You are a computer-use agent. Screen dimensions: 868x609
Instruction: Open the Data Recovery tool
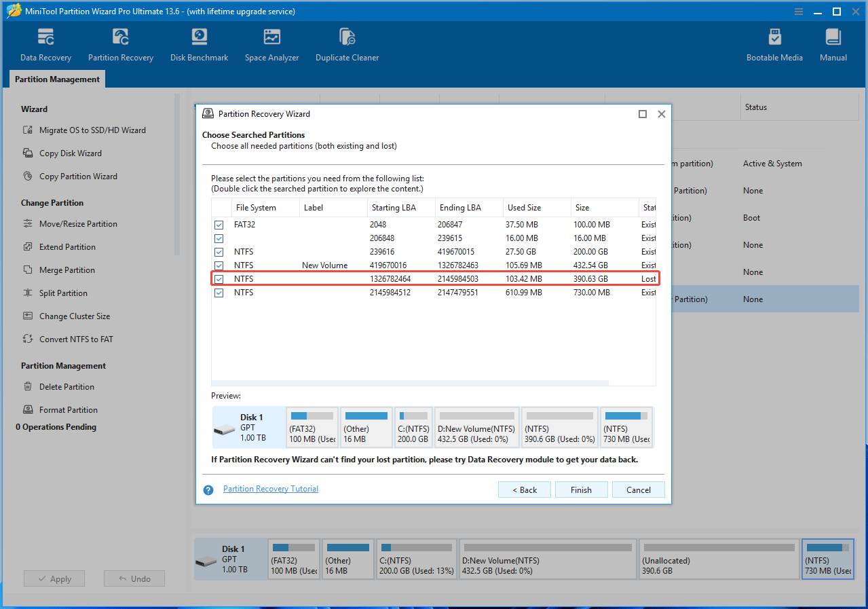click(45, 45)
